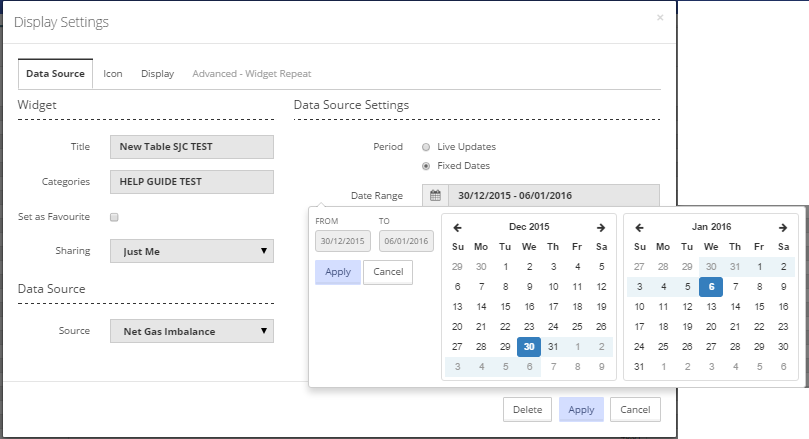Open the Sharing dropdown showing Just Me
Image resolution: width=809 pixels, height=439 pixels.
click(192, 251)
